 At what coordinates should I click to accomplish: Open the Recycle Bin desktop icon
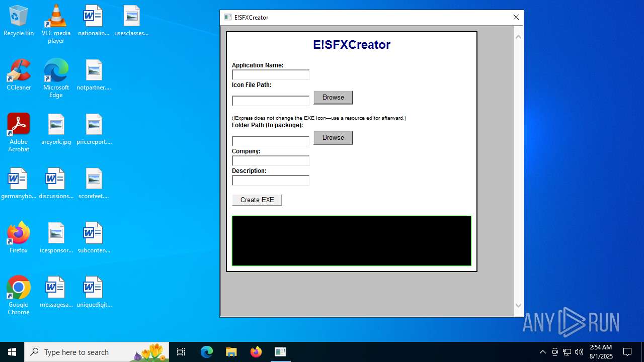pyautogui.click(x=19, y=21)
